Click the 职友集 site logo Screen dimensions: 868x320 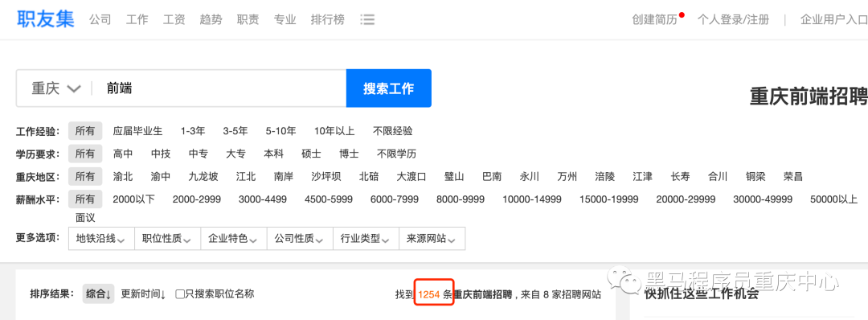(x=45, y=18)
